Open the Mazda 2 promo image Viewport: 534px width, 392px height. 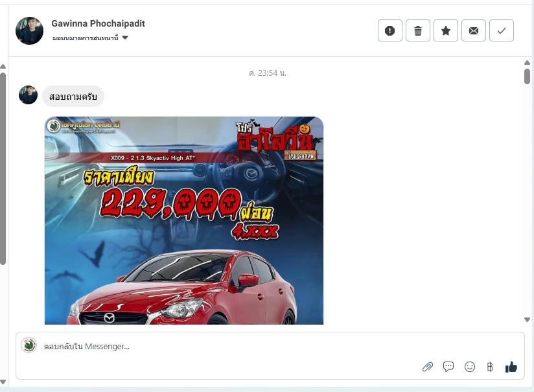tap(184, 220)
